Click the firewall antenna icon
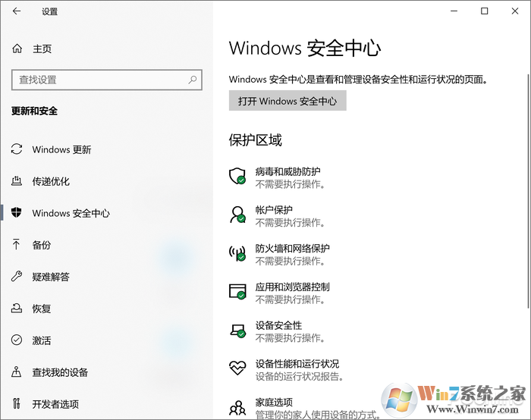The width and height of the screenshot is (531, 420). coord(237,252)
